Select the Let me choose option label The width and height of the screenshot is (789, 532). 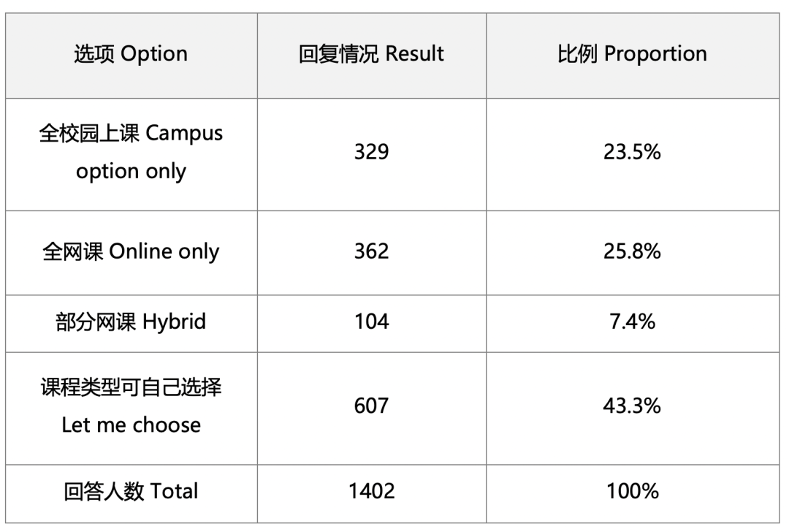coord(131,425)
